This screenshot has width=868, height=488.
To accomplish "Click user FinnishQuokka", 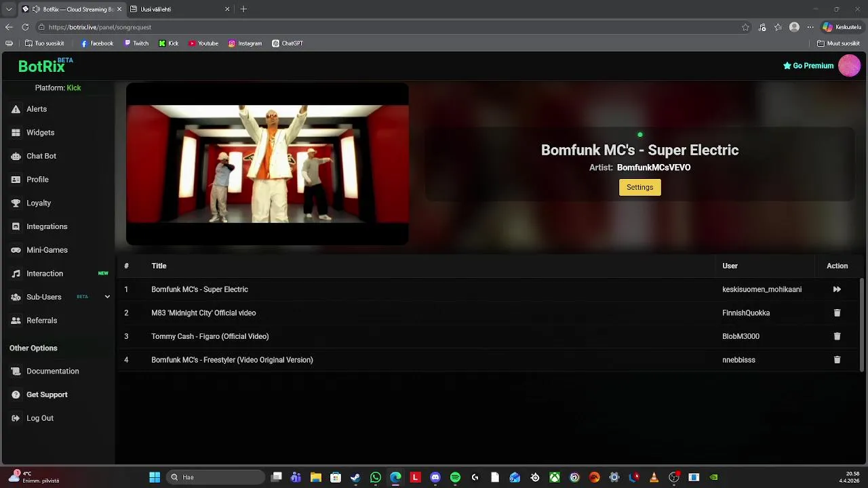I will tap(746, 313).
